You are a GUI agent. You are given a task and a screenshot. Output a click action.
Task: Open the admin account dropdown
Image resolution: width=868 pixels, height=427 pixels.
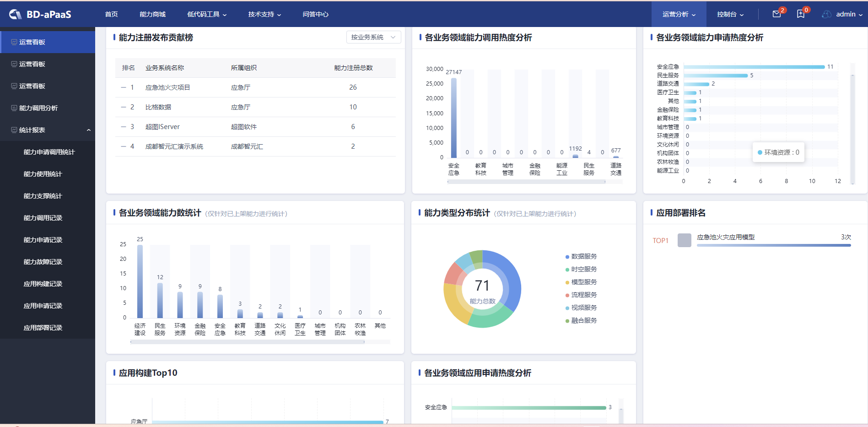(x=849, y=14)
